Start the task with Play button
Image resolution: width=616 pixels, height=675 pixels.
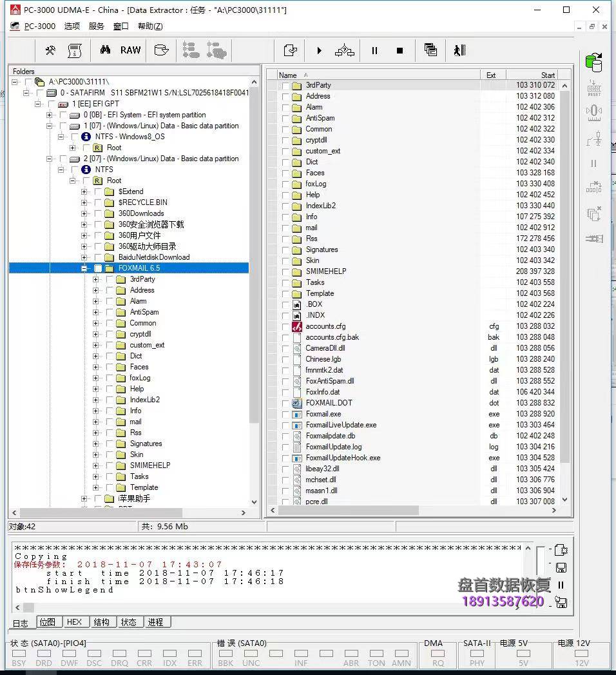(x=319, y=51)
